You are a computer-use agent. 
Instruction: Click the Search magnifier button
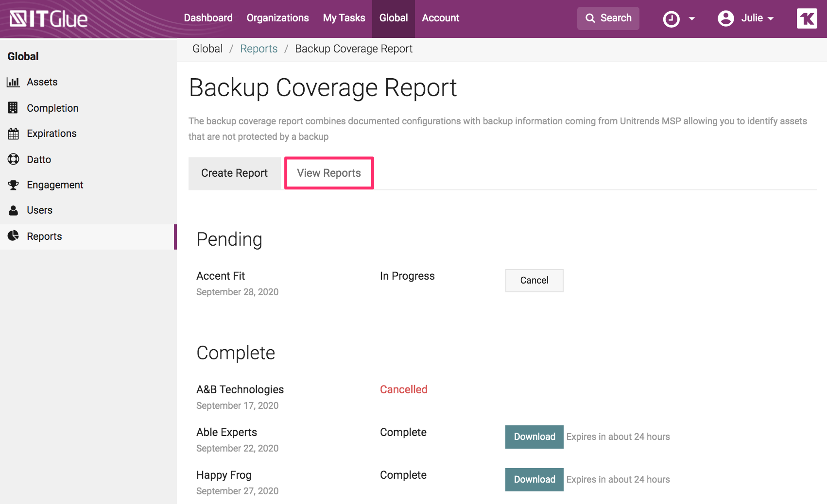(x=608, y=18)
